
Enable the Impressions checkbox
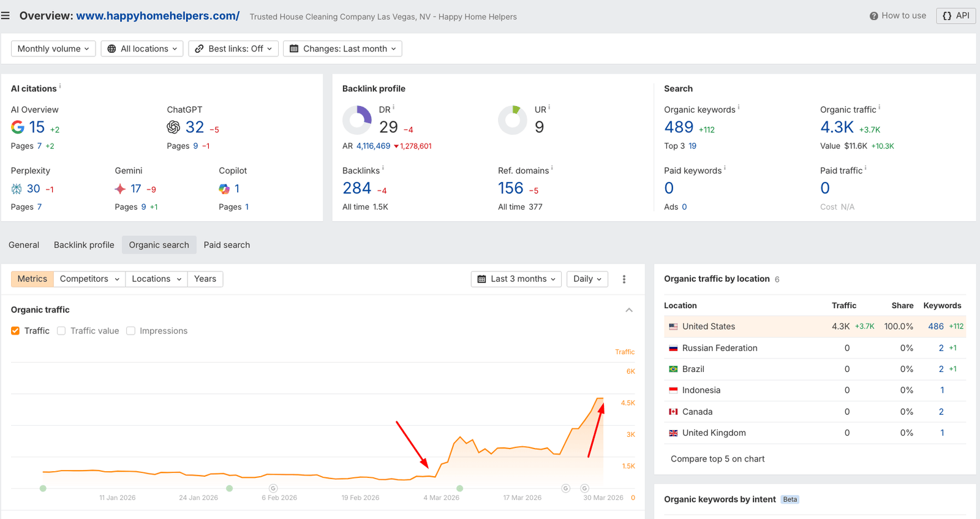click(x=130, y=331)
